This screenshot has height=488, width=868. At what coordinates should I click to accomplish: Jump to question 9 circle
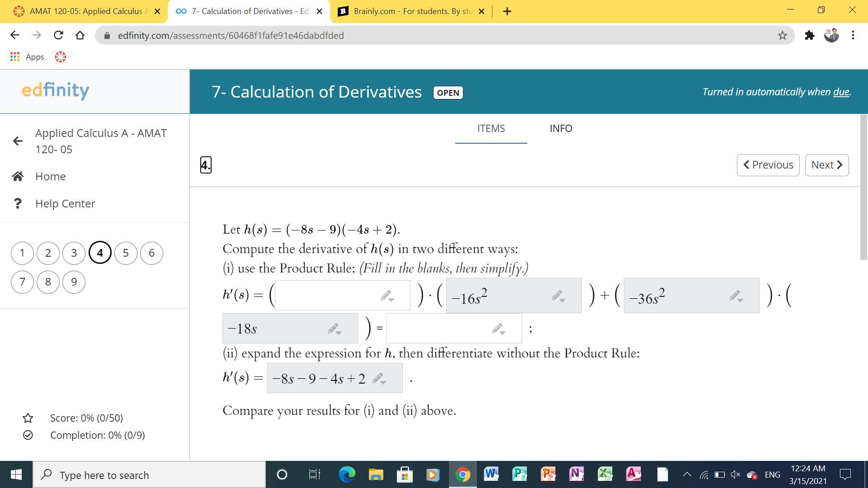(x=74, y=282)
